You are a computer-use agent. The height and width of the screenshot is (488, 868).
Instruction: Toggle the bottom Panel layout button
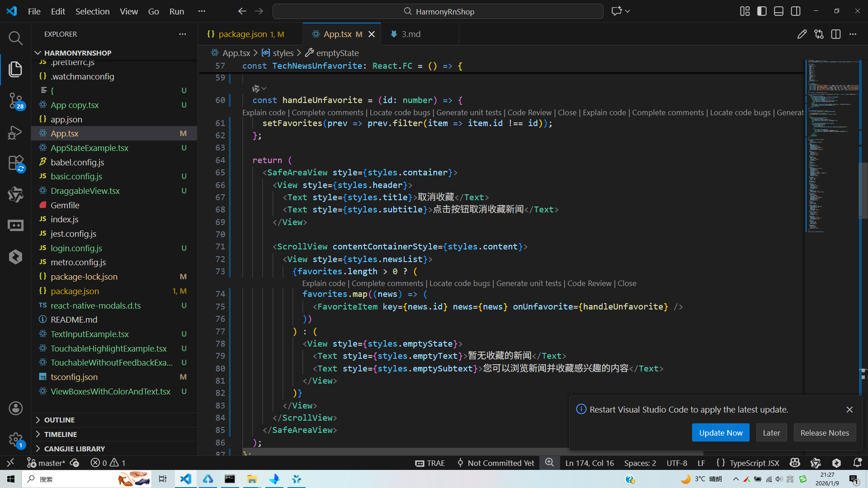click(x=778, y=11)
